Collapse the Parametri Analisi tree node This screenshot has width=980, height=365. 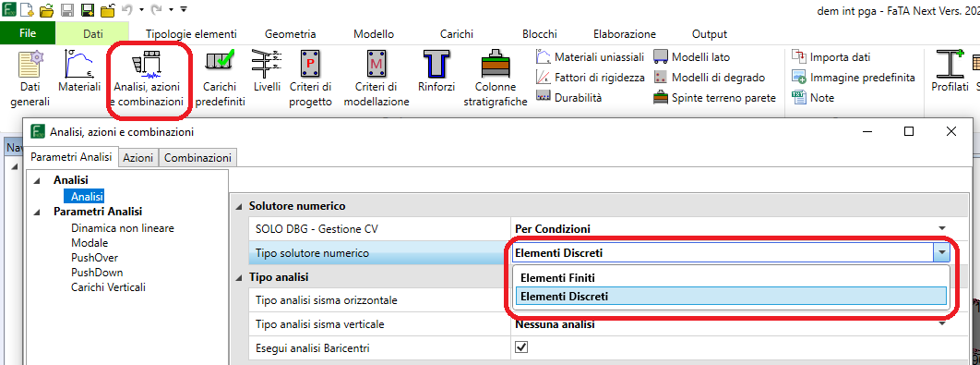coord(38,212)
